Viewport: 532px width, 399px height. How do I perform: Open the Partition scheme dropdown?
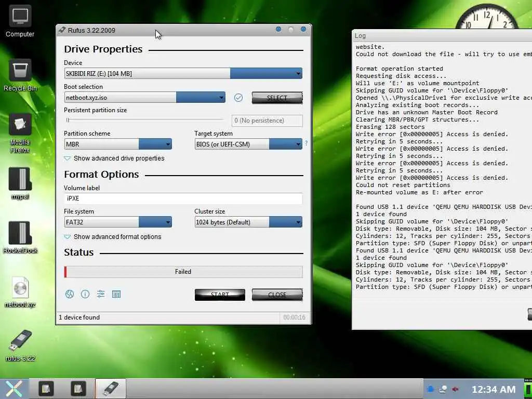click(x=118, y=144)
